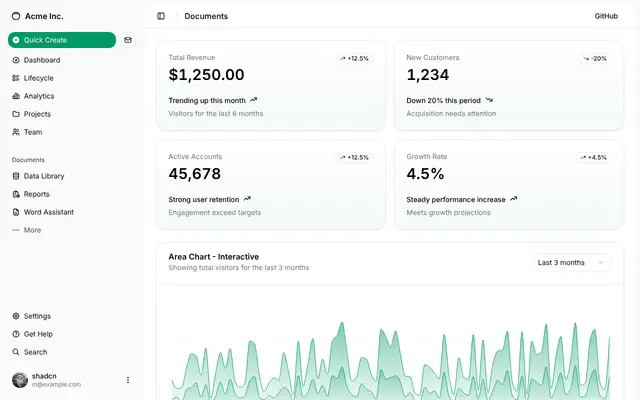Click the m@example.com email text
Image resolution: width=640 pixels, height=400 pixels.
click(56, 384)
